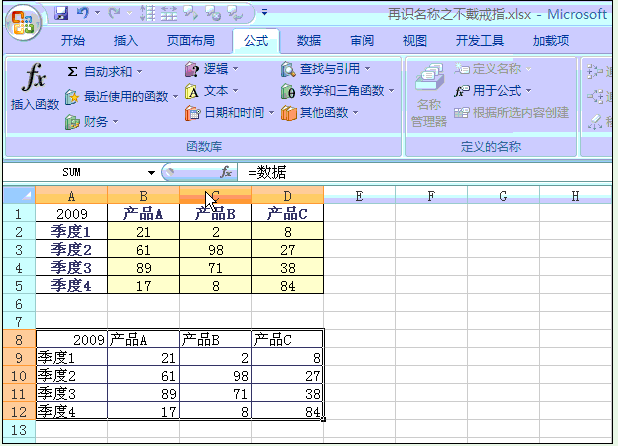Click 季度2 cell in row 10
The height and width of the screenshot is (446, 618).
tap(71, 376)
